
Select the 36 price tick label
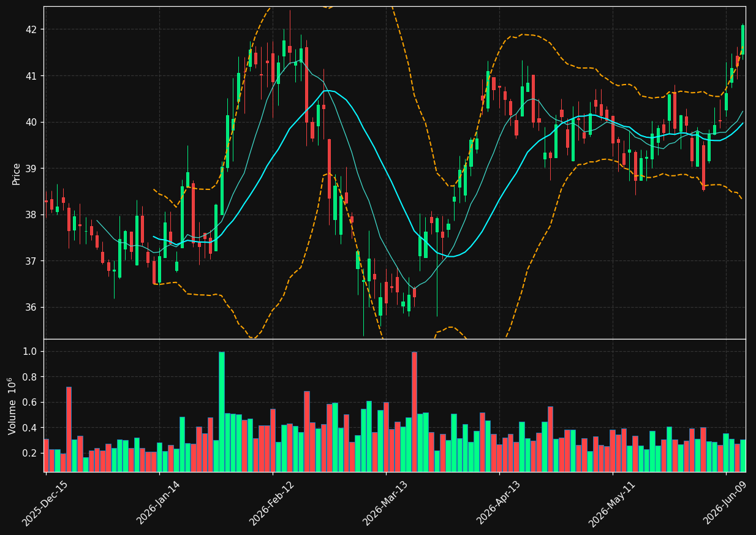click(x=31, y=307)
